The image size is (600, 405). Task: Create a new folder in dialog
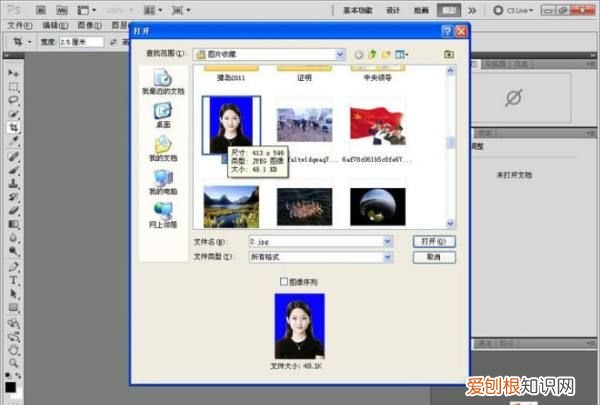[386, 54]
